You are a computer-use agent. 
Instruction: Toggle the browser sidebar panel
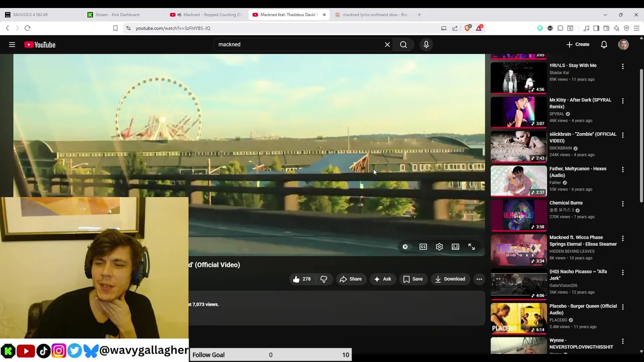click(x=596, y=28)
